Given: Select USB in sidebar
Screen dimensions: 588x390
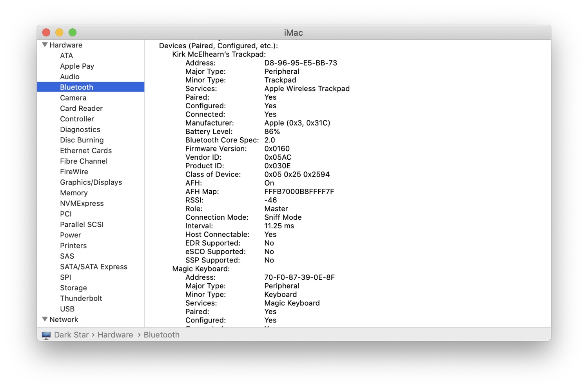Looking at the screenshot, I should pos(67,309).
